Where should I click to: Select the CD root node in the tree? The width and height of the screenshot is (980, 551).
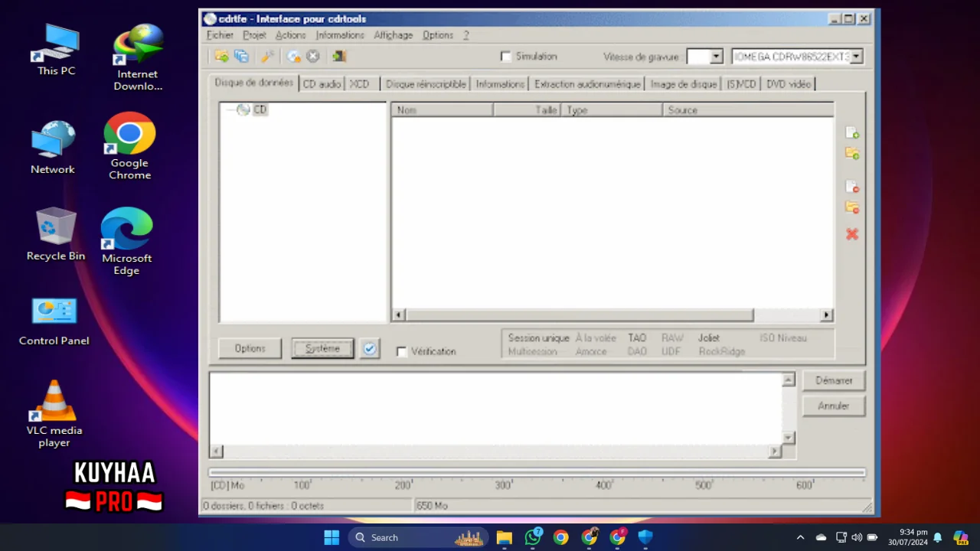point(260,109)
